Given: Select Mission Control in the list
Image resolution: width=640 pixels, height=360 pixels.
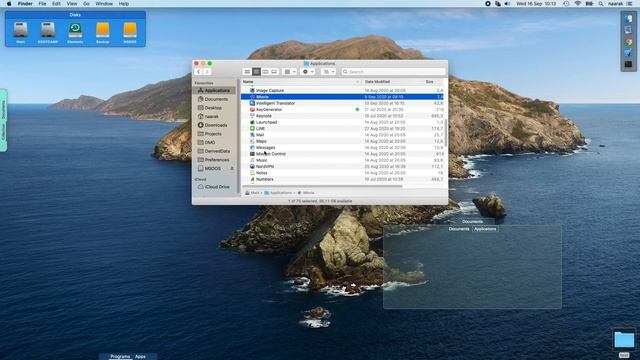Looking at the screenshot, I should click(342, 154).
